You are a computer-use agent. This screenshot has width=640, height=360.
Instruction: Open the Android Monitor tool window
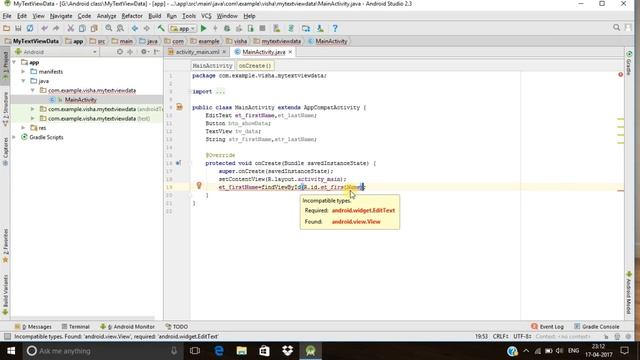point(127,327)
